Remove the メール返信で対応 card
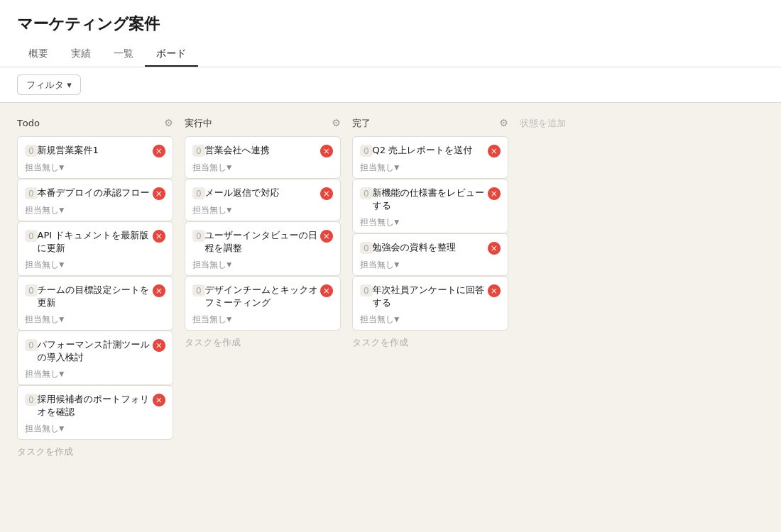Screen dimensions: 781x532 pos(327,194)
